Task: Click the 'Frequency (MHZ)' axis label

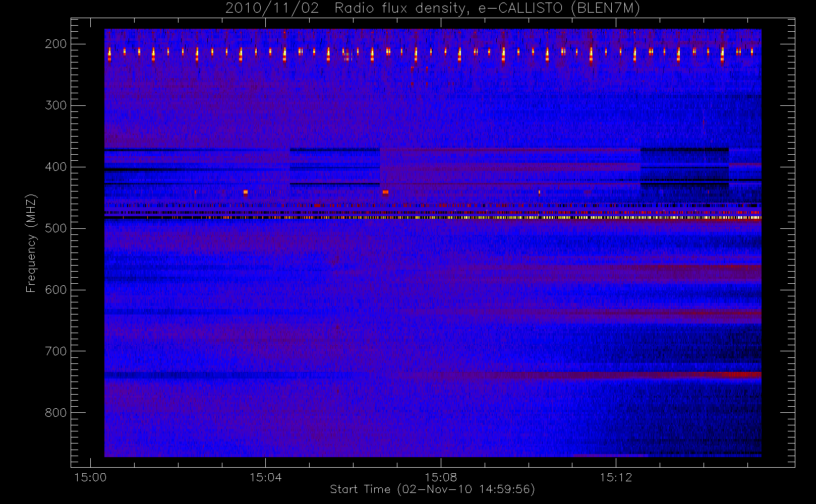Action: click(31, 243)
